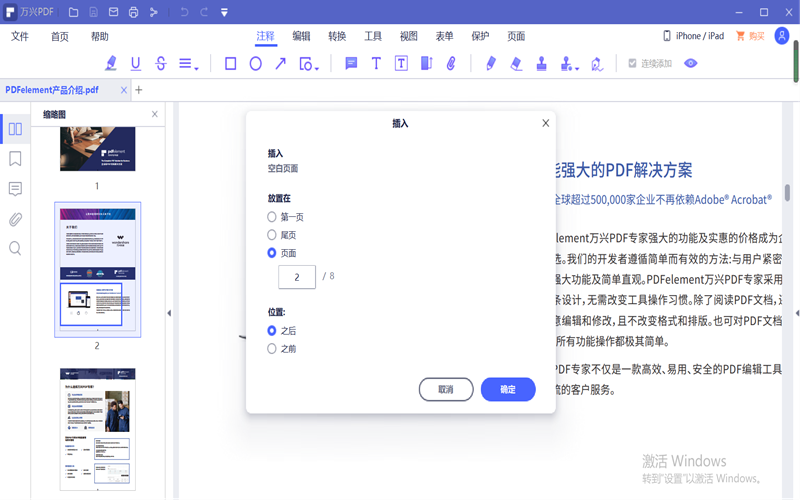The width and height of the screenshot is (800, 500).
Task: Toggle the 连续添加 checkbox
Action: tap(632, 63)
